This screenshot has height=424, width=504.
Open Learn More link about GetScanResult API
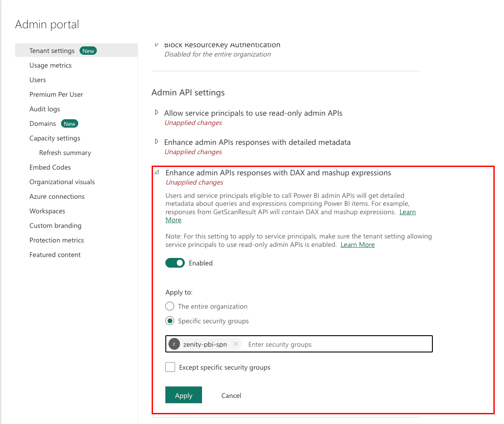coord(408,212)
